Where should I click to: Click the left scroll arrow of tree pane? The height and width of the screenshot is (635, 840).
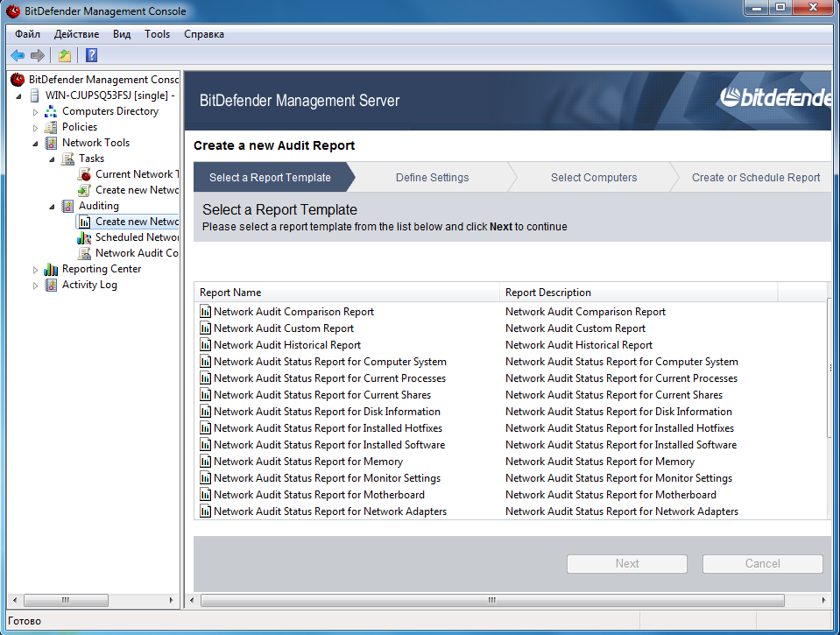click(x=15, y=600)
